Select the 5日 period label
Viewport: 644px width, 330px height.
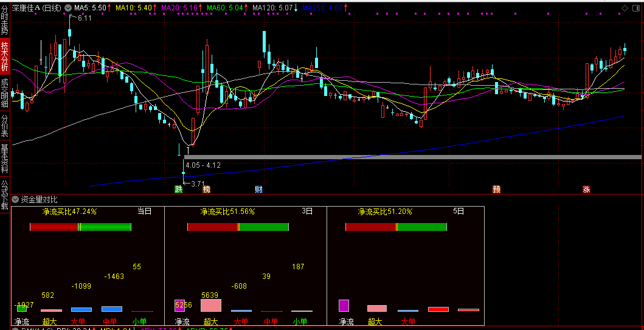459,211
